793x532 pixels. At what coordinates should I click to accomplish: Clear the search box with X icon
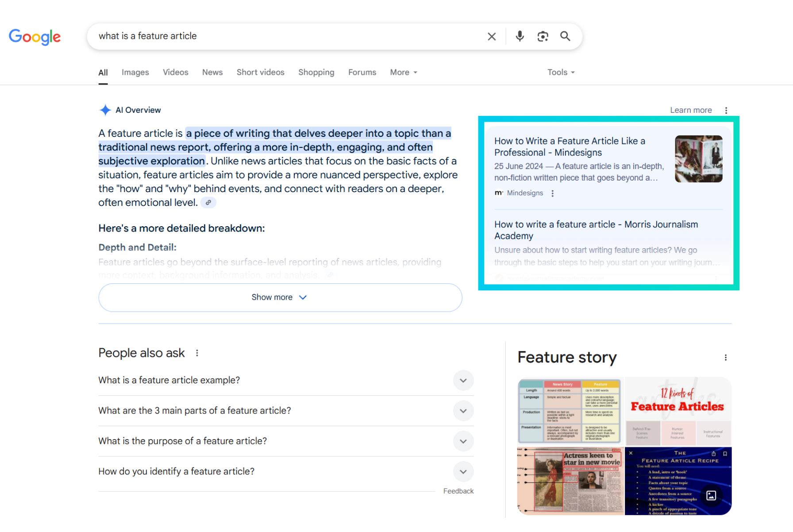pyautogui.click(x=492, y=36)
